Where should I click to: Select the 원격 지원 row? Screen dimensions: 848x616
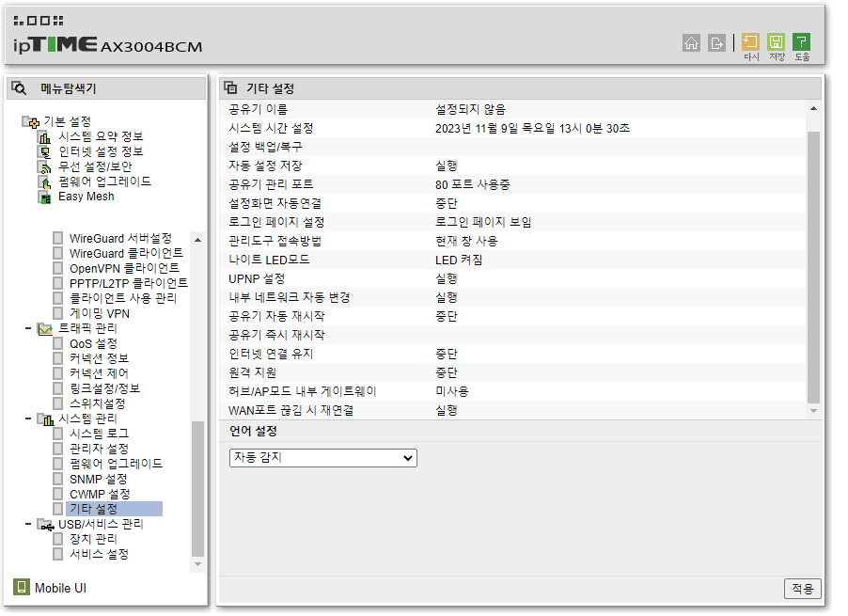(x=512, y=372)
